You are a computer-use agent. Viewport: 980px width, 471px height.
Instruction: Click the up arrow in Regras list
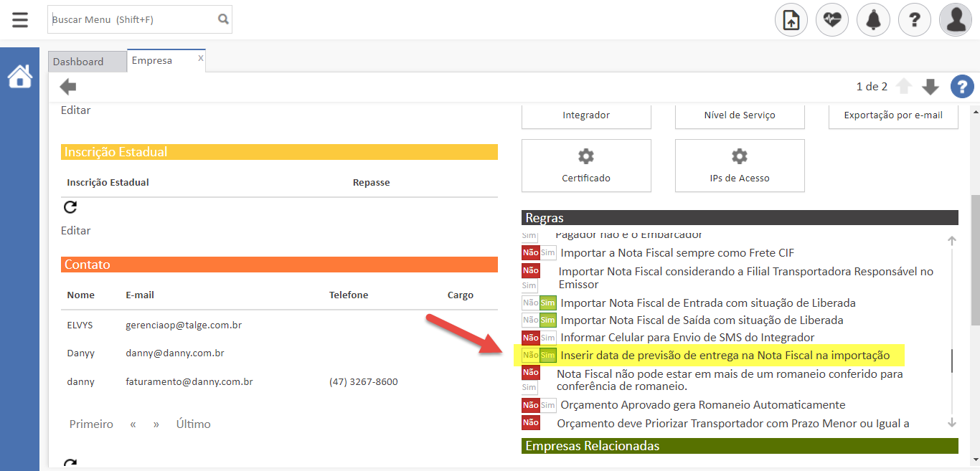951,240
